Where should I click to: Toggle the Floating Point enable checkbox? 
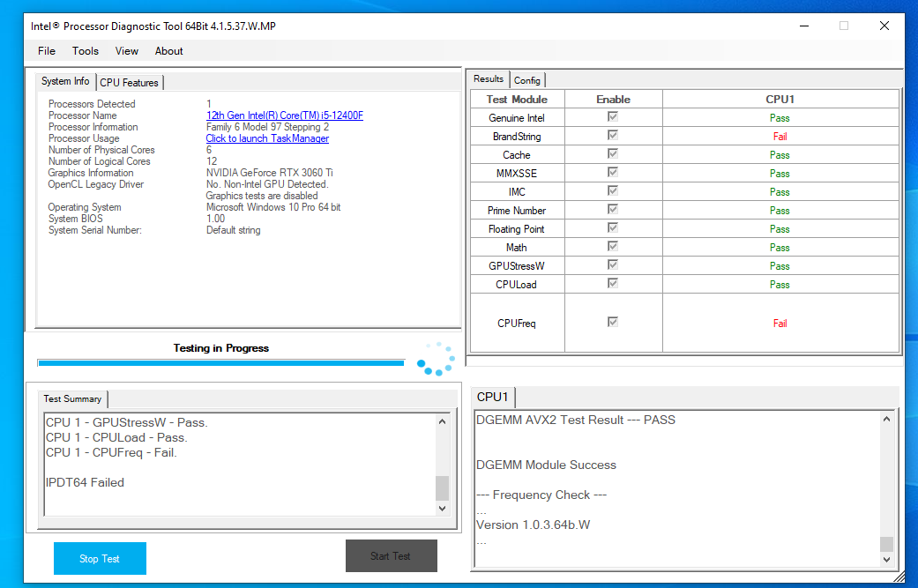[613, 227]
